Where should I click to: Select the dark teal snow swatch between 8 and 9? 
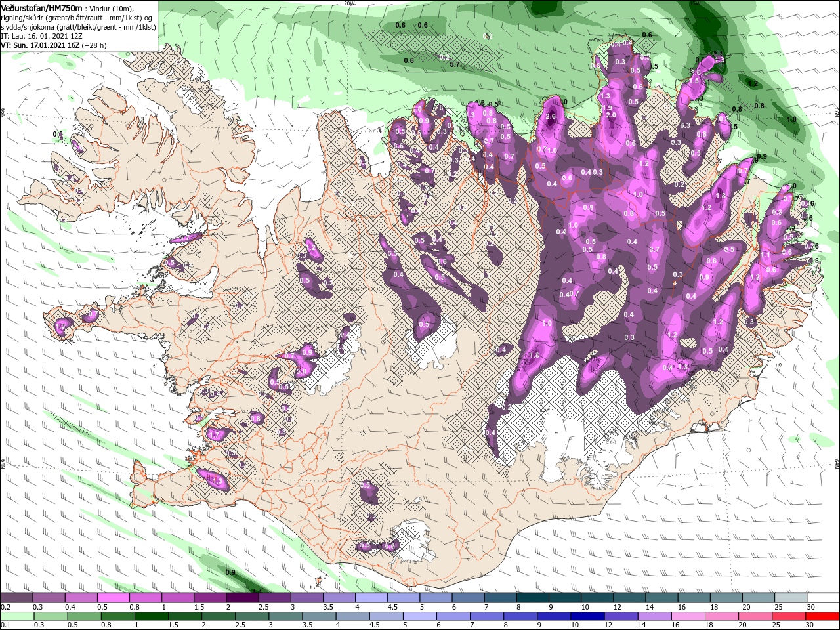[533, 598]
